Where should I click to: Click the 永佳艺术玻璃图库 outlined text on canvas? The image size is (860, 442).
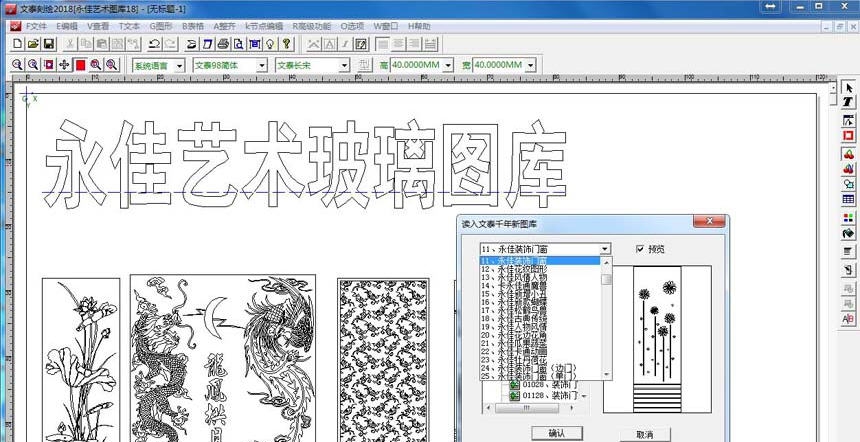pos(305,163)
